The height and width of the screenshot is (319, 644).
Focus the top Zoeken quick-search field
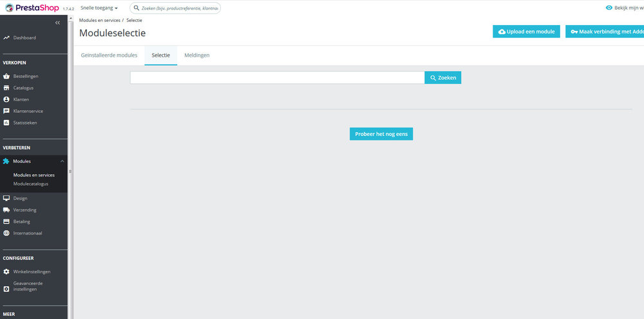coord(175,8)
